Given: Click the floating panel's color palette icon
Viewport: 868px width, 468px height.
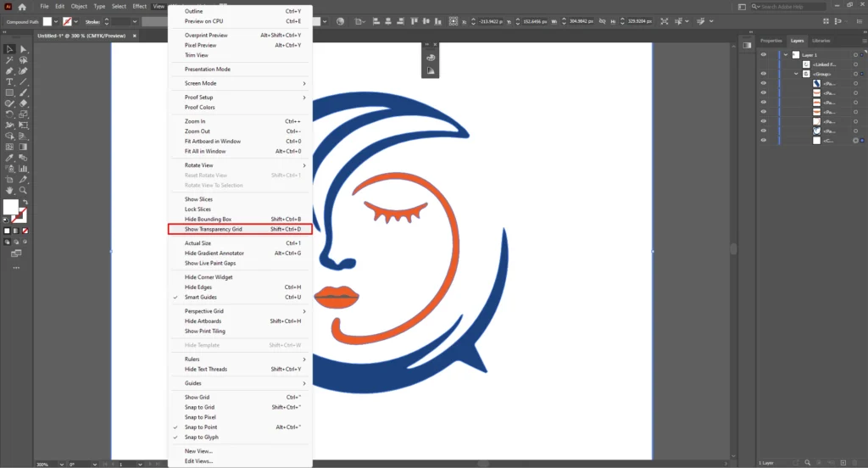Looking at the screenshot, I should [431, 58].
